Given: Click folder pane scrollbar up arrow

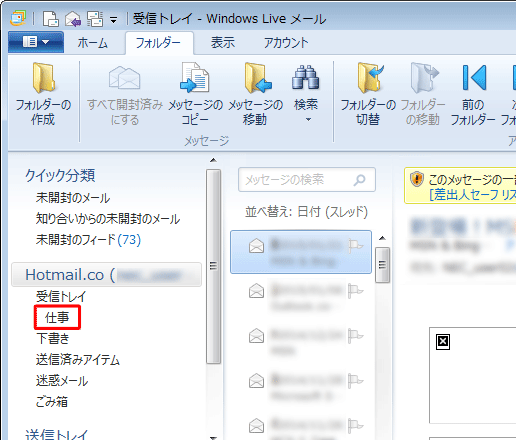Looking at the screenshot, I should coord(213,161).
